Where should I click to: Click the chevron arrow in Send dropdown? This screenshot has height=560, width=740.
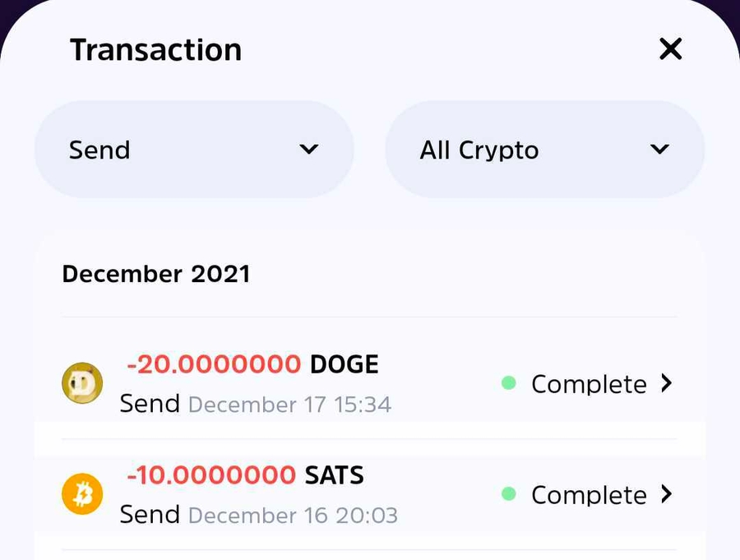[308, 150]
